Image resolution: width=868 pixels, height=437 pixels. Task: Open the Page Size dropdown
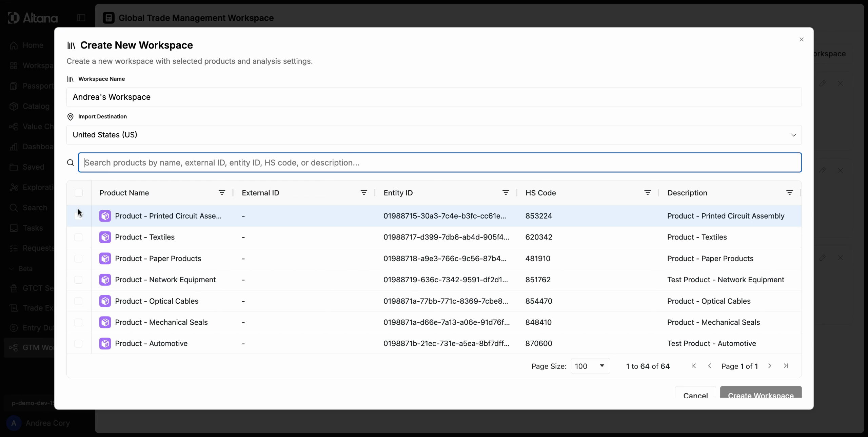590,366
